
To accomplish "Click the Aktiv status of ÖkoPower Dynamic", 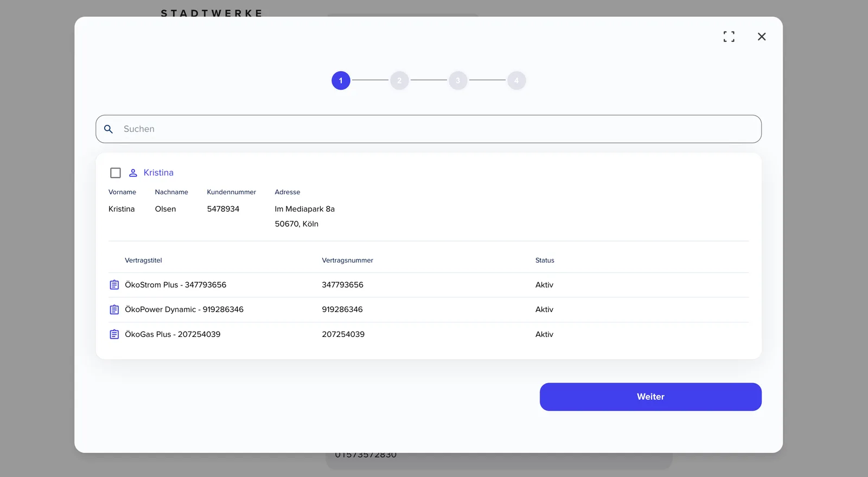I will 544,309.
